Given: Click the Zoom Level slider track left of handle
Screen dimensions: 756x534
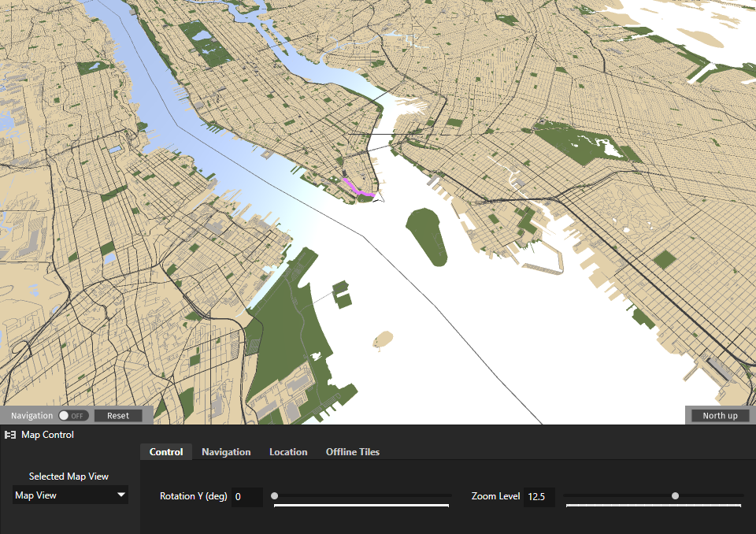Looking at the screenshot, I should (x=614, y=496).
